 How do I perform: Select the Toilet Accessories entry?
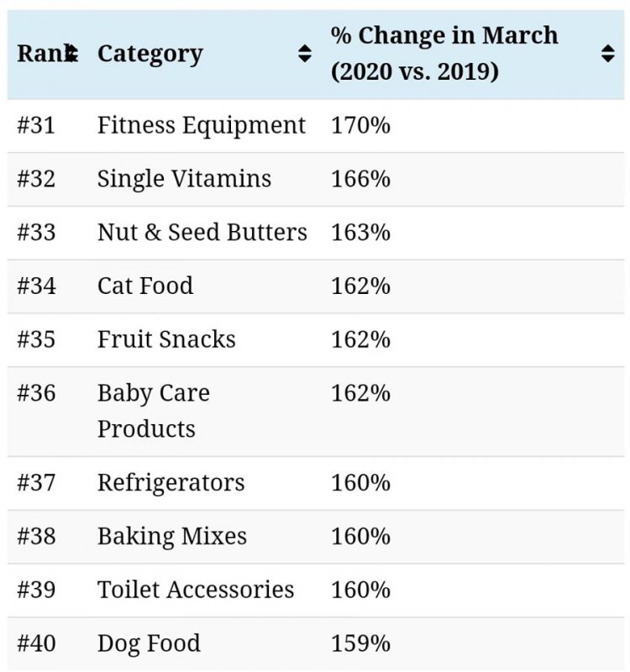click(196, 591)
